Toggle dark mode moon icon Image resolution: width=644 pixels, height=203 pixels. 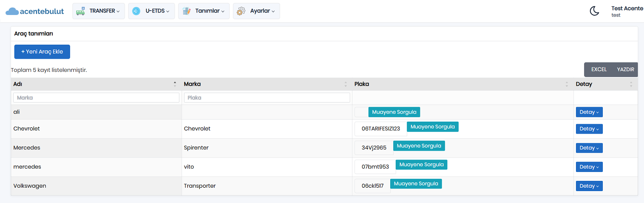594,11
